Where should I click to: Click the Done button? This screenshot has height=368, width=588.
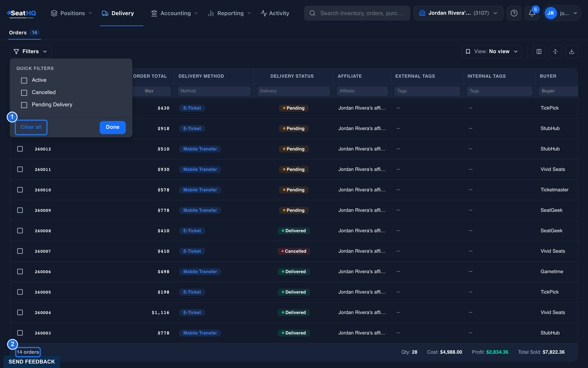(113, 127)
